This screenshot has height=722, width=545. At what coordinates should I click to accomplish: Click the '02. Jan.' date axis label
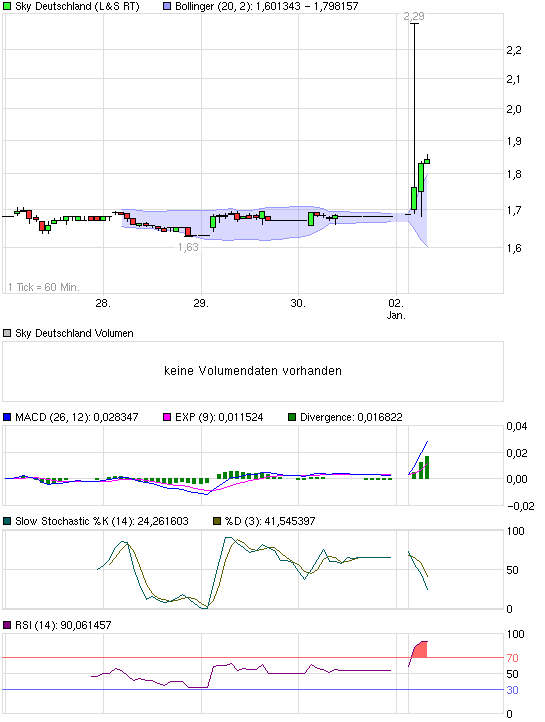coord(396,309)
